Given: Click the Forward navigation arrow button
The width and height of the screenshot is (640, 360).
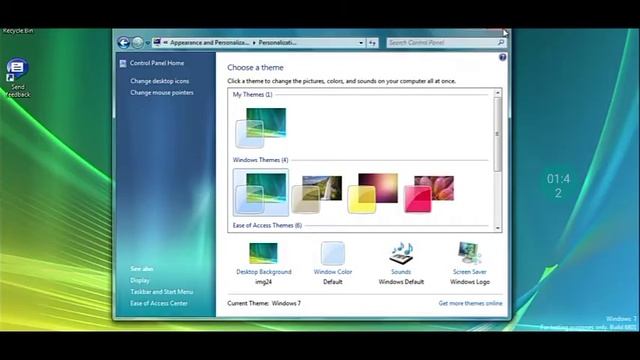Looking at the screenshot, I should tap(138, 42).
